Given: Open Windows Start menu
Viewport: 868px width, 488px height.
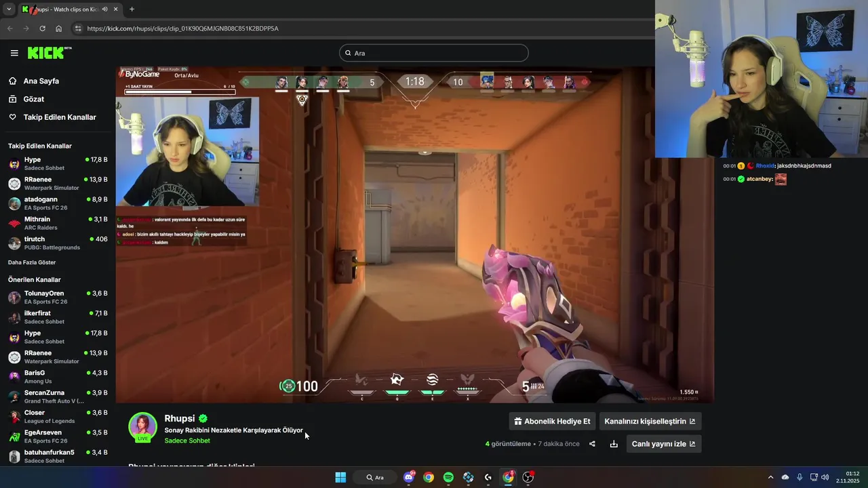Looking at the screenshot, I should [340, 477].
